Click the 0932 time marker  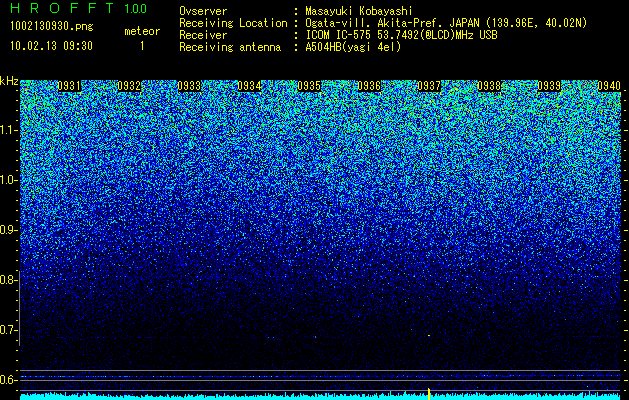click(129, 86)
